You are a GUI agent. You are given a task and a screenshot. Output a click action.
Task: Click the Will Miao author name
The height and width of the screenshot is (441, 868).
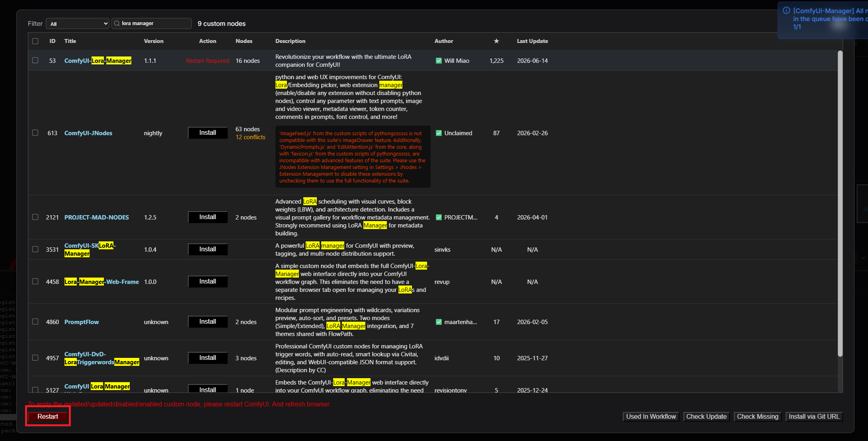click(457, 61)
